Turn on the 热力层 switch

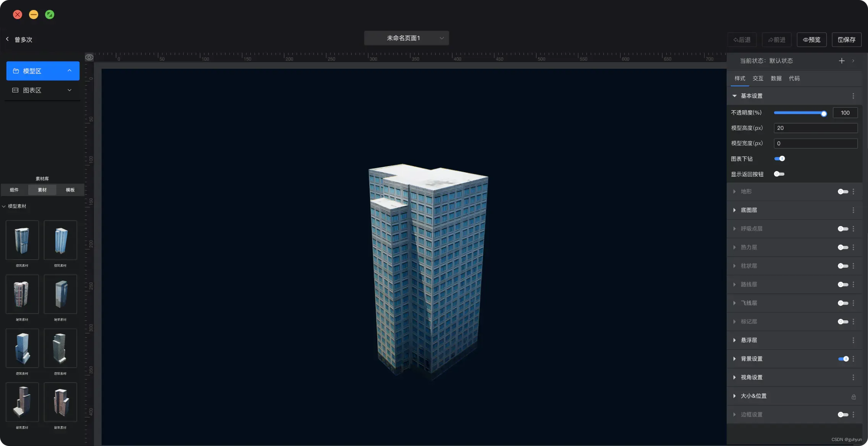pyautogui.click(x=843, y=247)
